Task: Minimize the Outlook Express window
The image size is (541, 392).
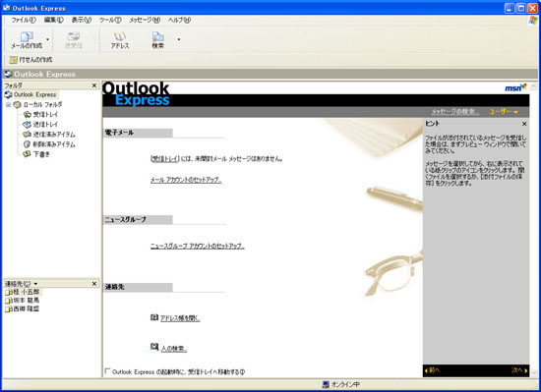Action: [x=510, y=8]
